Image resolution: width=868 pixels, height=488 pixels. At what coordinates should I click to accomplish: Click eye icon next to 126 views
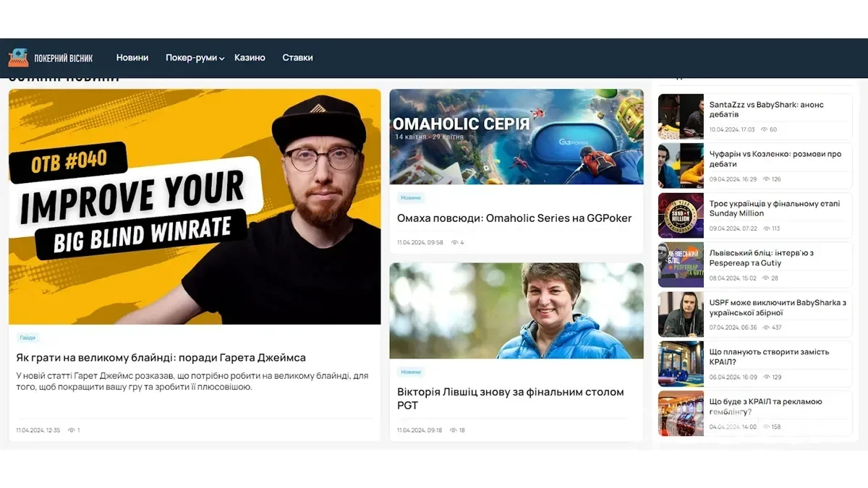(x=766, y=179)
